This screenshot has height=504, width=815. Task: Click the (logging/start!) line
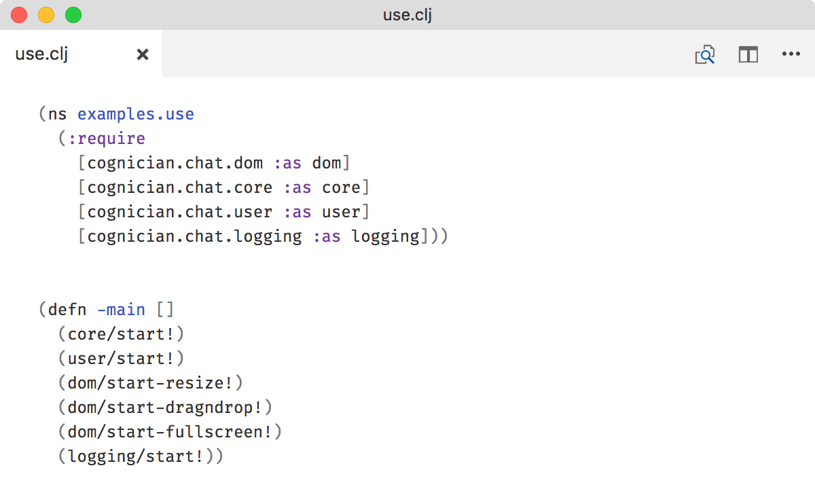[141, 456]
